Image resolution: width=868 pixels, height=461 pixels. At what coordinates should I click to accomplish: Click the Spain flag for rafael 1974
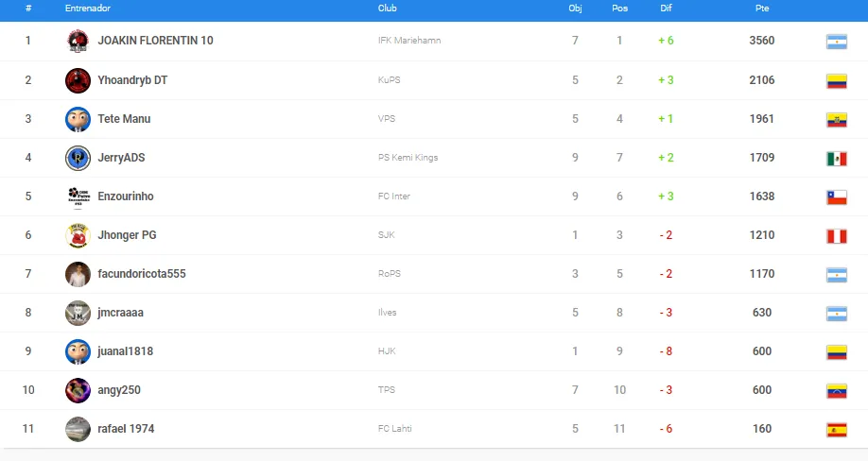point(837,430)
